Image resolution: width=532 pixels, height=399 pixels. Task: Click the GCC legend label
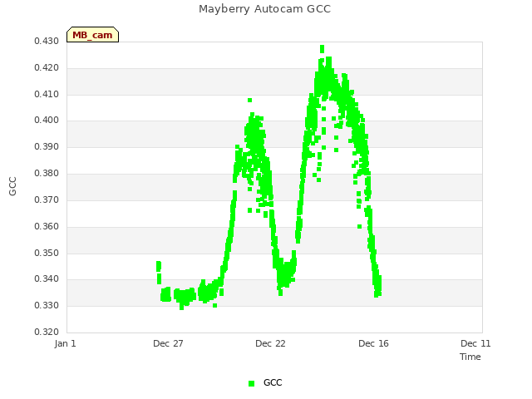(x=273, y=382)
